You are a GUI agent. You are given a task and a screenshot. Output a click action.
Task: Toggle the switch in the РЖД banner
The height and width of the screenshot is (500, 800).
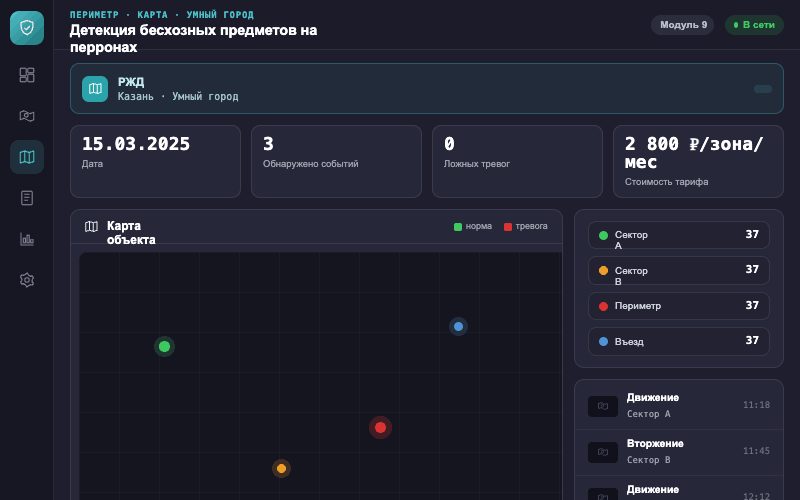[x=763, y=89]
